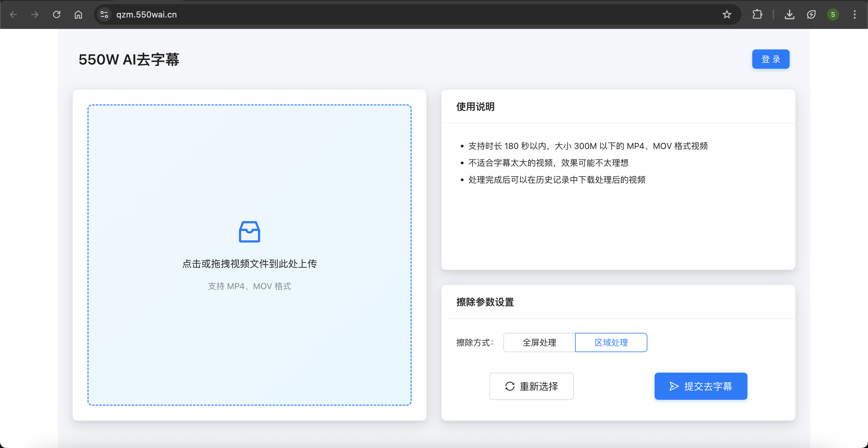868x448 pixels.
Task: Click the 550W AI去字幕 page title
Action: coord(129,60)
